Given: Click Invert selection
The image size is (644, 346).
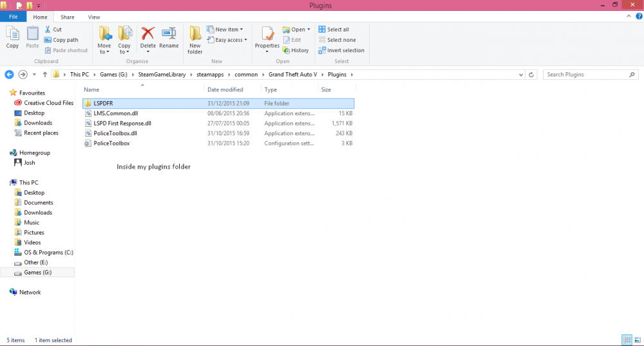Looking at the screenshot, I should [341, 50].
